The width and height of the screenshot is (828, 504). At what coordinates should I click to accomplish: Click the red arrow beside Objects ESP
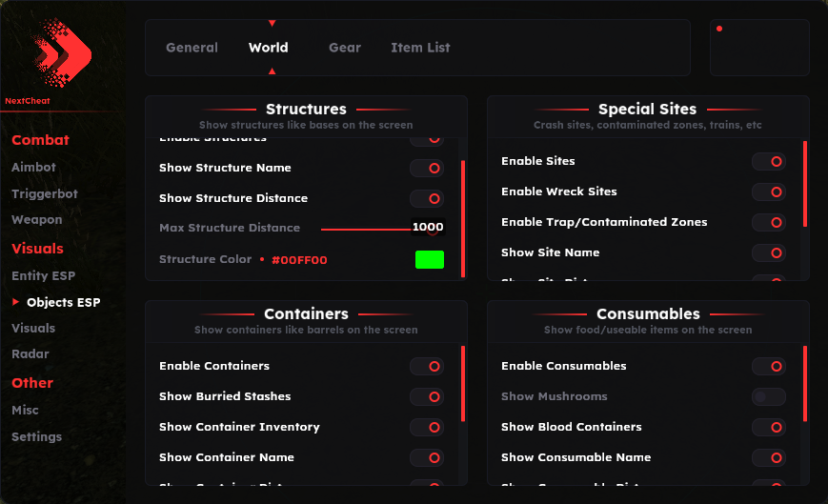(x=15, y=302)
